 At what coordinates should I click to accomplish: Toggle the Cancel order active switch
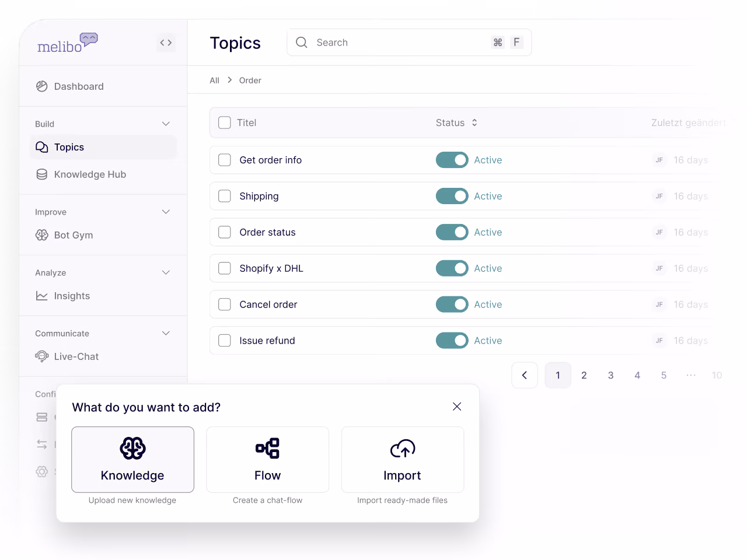pos(452,304)
